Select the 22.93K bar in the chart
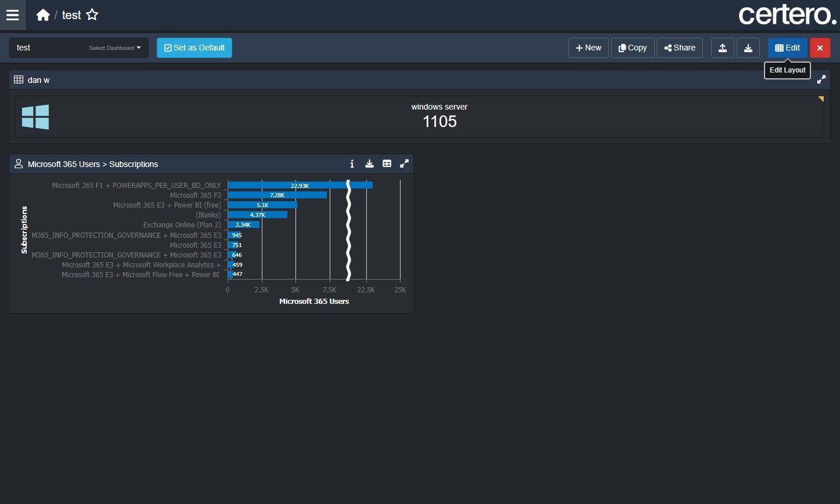Image resolution: width=840 pixels, height=504 pixels. (300, 186)
